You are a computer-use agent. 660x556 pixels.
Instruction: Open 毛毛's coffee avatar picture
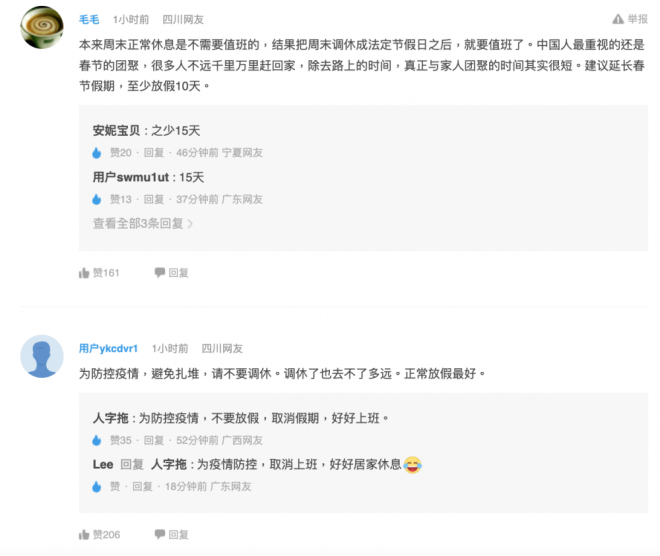pos(42,27)
